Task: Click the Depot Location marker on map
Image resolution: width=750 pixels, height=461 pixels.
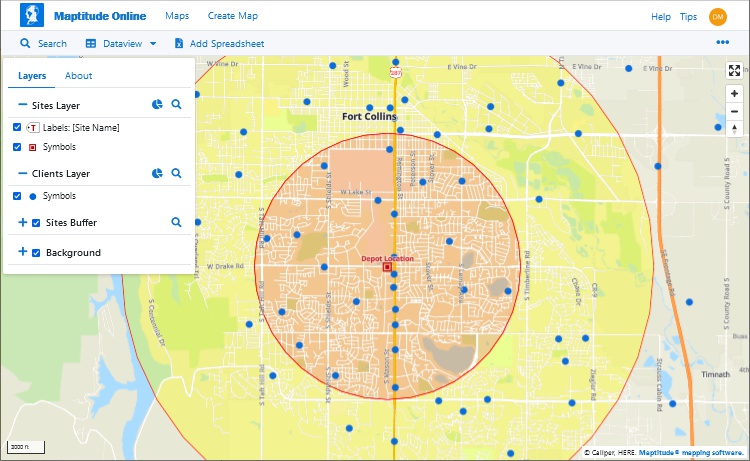Action: [x=387, y=267]
